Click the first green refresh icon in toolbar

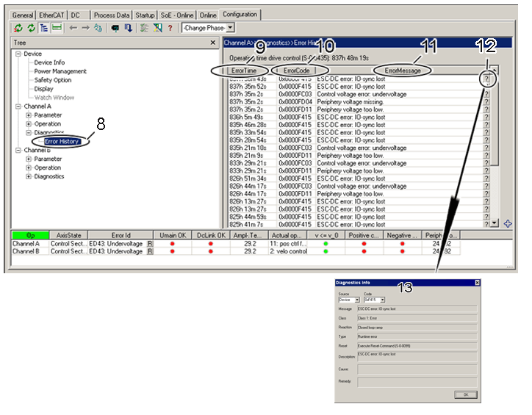pyautogui.click(x=18, y=28)
